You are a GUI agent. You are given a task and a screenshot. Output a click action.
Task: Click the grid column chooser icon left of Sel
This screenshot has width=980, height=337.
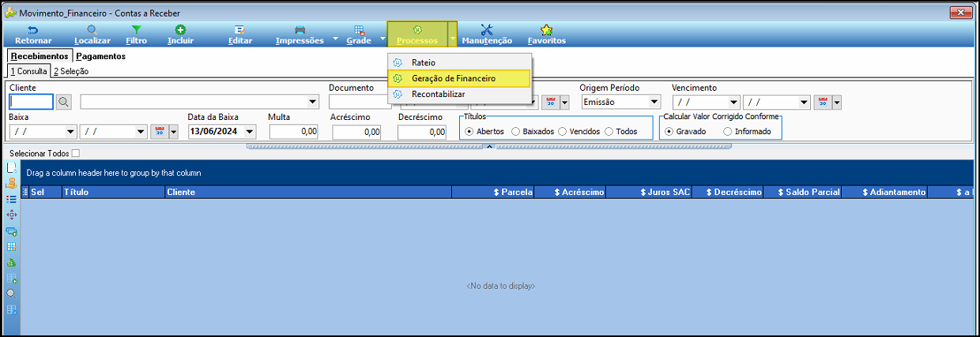click(24, 192)
